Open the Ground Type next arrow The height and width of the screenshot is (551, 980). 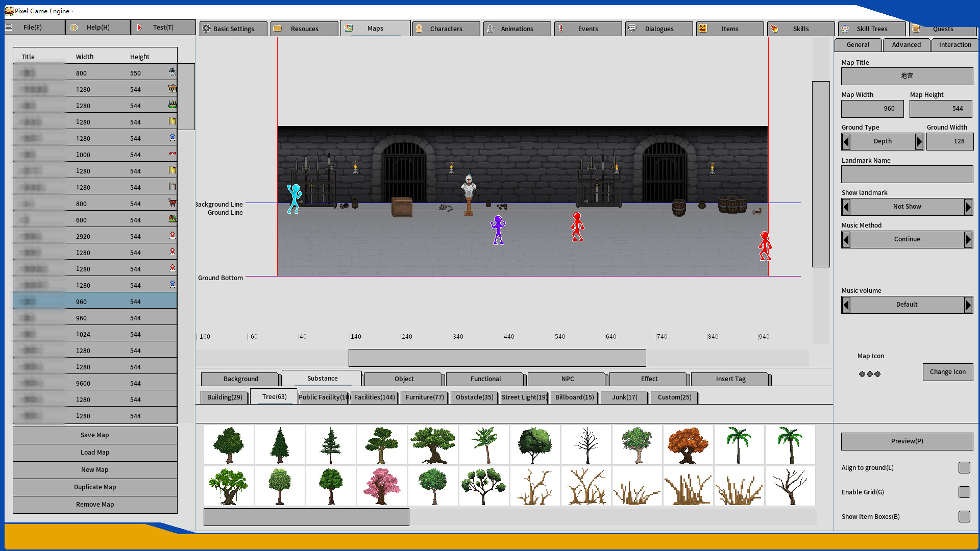point(920,141)
